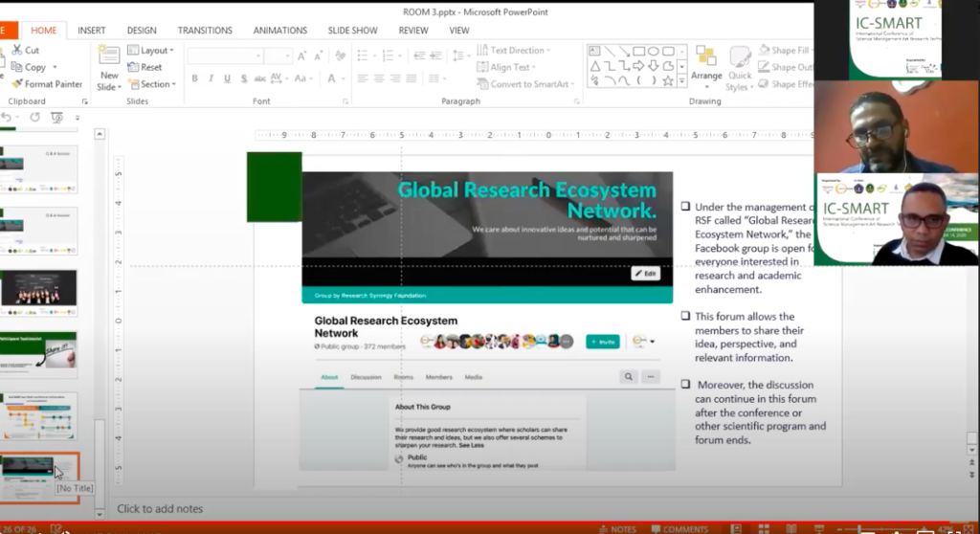The width and height of the screenshot is (980, 534).
Task: Toggle the NOTES pane button
Action: point(617,529)
